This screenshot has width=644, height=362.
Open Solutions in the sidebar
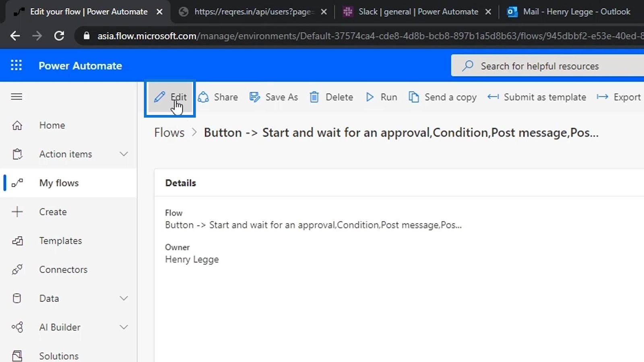tap(68, 356)
